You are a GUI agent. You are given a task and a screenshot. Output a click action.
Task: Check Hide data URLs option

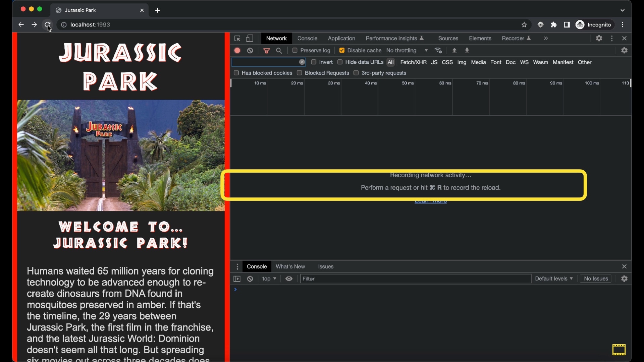point(340,62)
